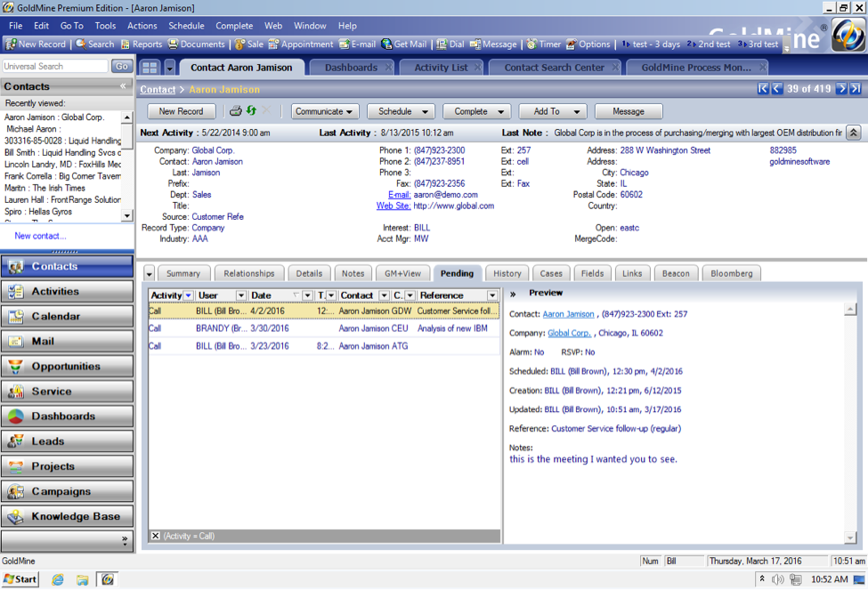Schedule an Appointment from toolbar
Screen dimensions: 868x590
[x=301, y=44]
